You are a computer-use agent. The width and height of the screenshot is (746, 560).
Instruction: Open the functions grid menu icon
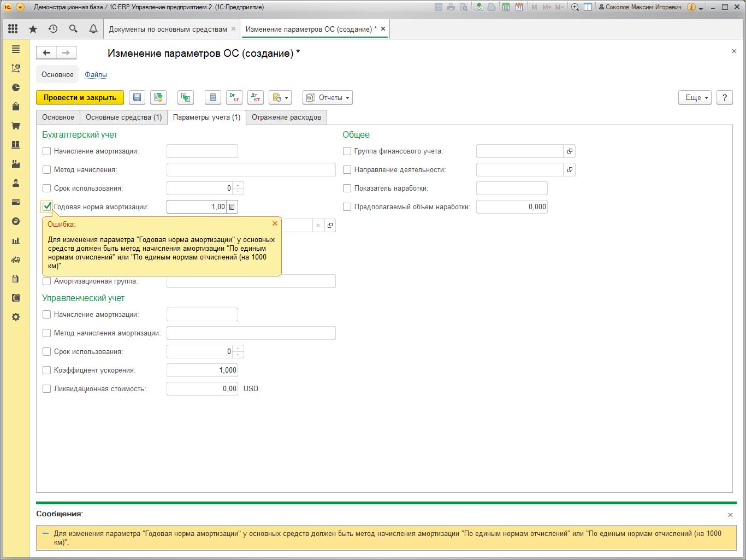tap(13, 29)
